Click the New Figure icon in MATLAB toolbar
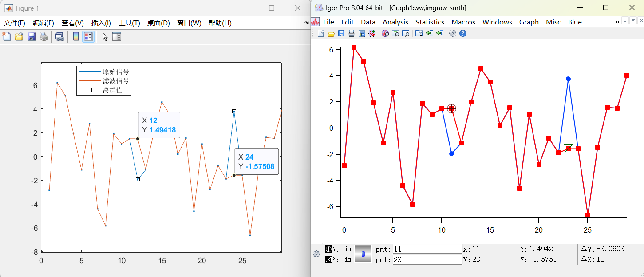This screenshot has height=277, width=644. point(7,37)
